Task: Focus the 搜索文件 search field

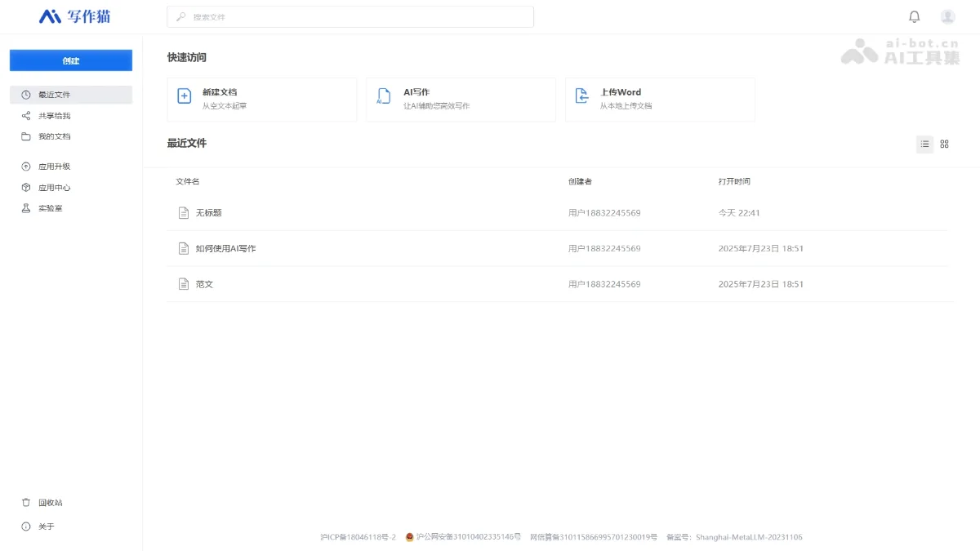Action: click(350, 16)
